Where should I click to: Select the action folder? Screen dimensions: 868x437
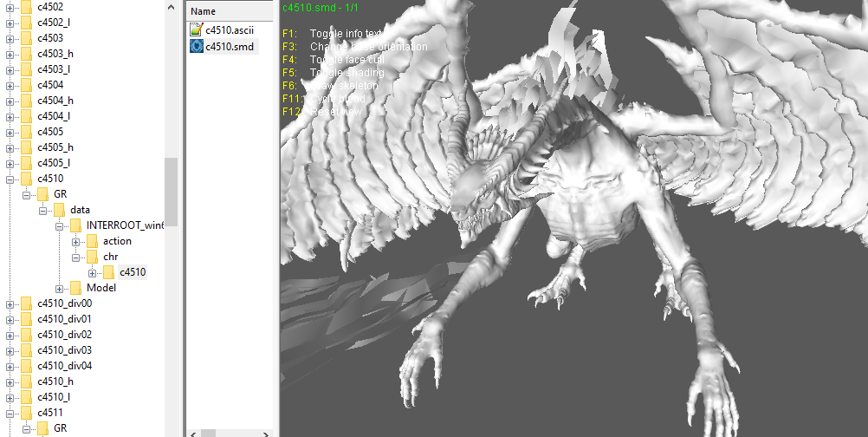pyautogui.click(x=117, y=241)
